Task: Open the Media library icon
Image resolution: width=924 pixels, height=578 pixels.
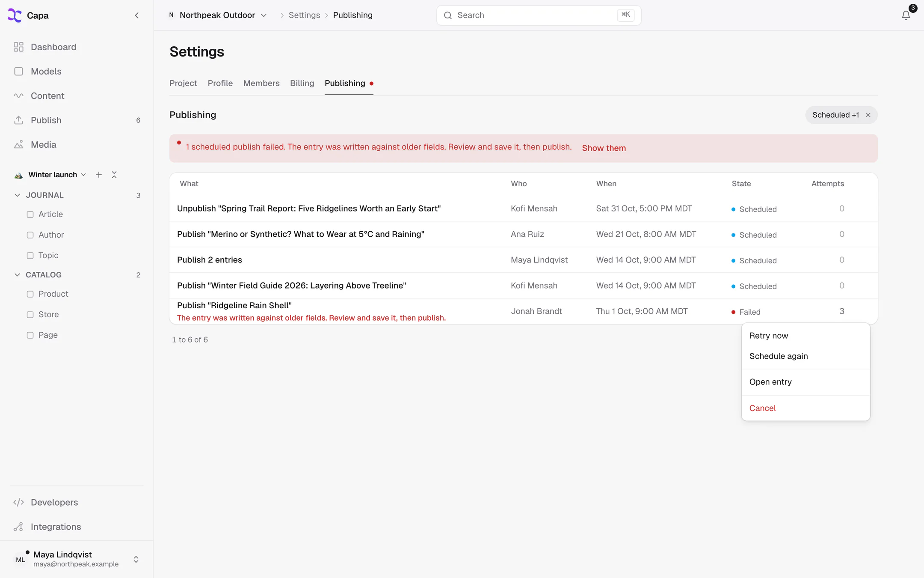Action: click(18, 145)
